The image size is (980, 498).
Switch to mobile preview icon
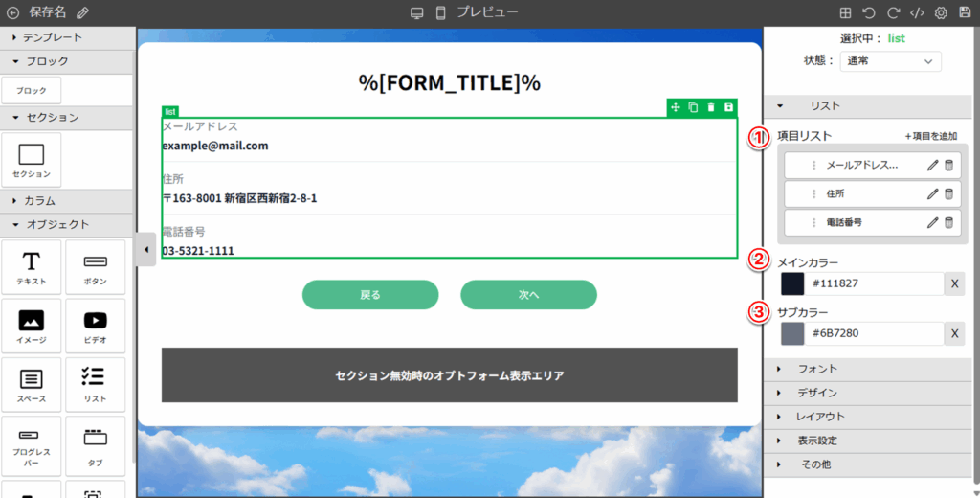tap(440, 12)
